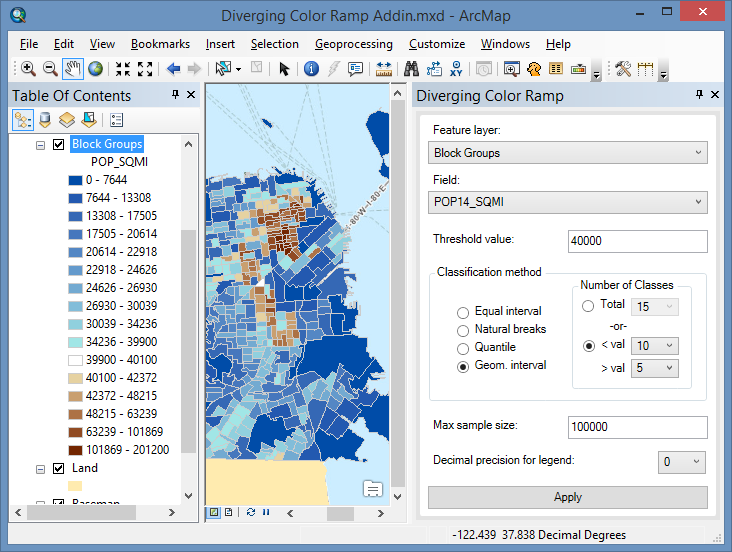Activate the Identify tool

(x=311, y=69)
